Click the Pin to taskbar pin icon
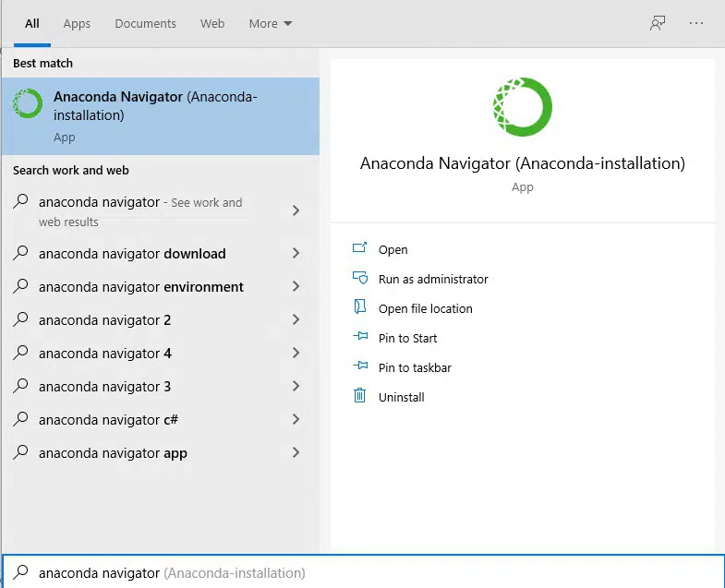Viewport: 725px width, 588px height. [360, 366]
